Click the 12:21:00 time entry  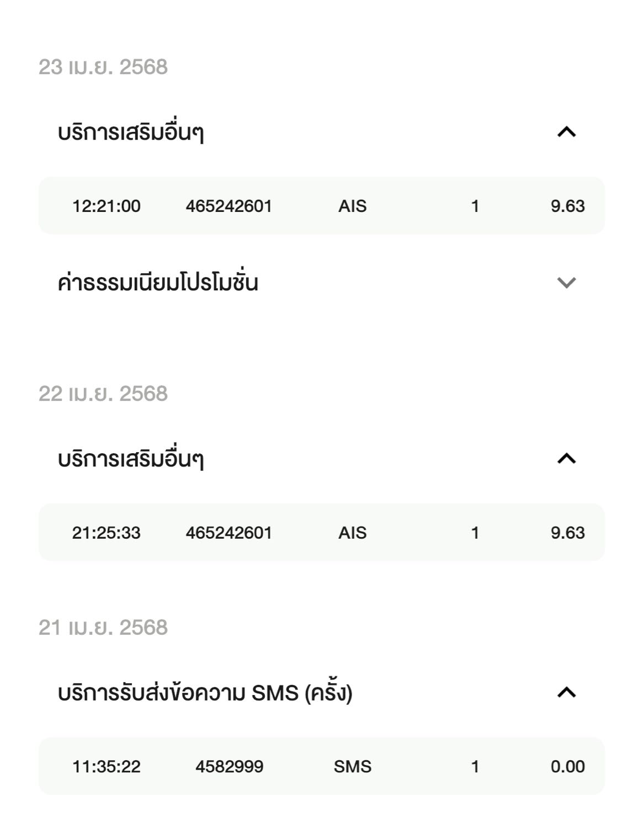107,206
